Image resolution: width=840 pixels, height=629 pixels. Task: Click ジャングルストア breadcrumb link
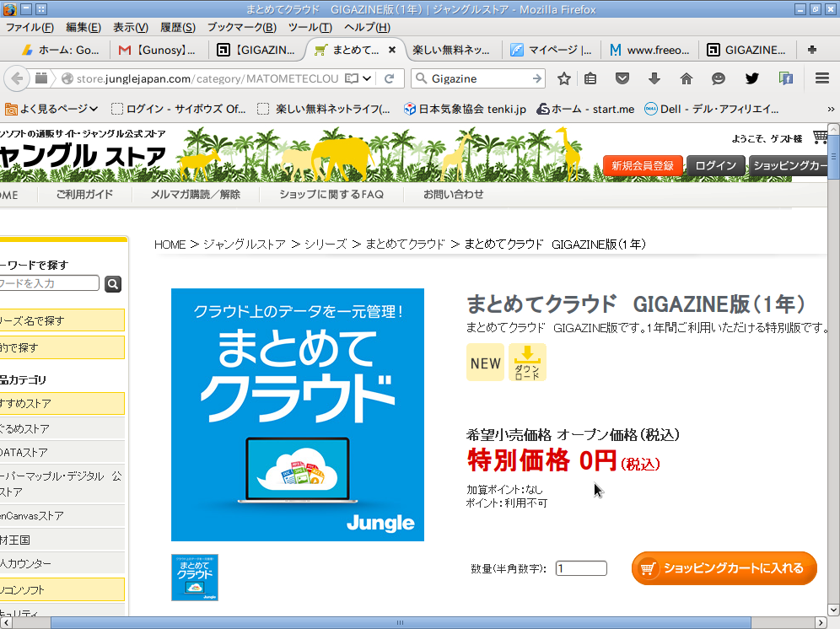coord(245,245)
